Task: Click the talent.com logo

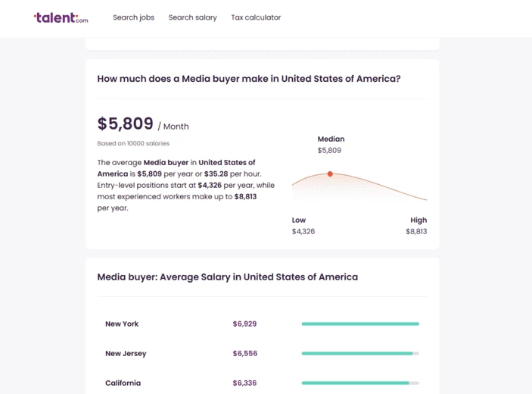Action: click(61, 17)
